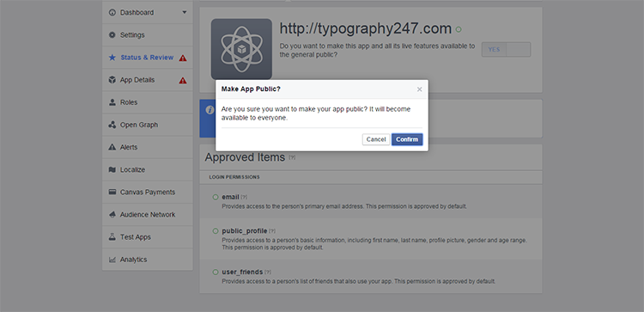Click the atom app logo thumbnail
This screenshot has height=312, width=644.
241,49
